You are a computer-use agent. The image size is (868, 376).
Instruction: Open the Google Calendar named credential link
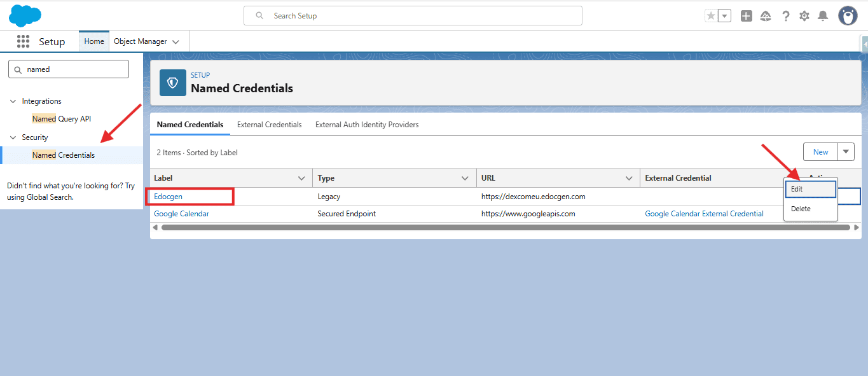point(181,214)
